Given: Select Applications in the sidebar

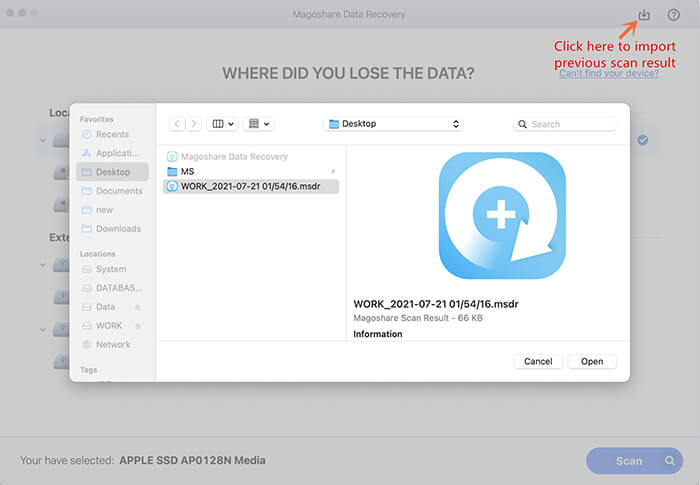Looking at the screenshot, I should tap(112, 153).
